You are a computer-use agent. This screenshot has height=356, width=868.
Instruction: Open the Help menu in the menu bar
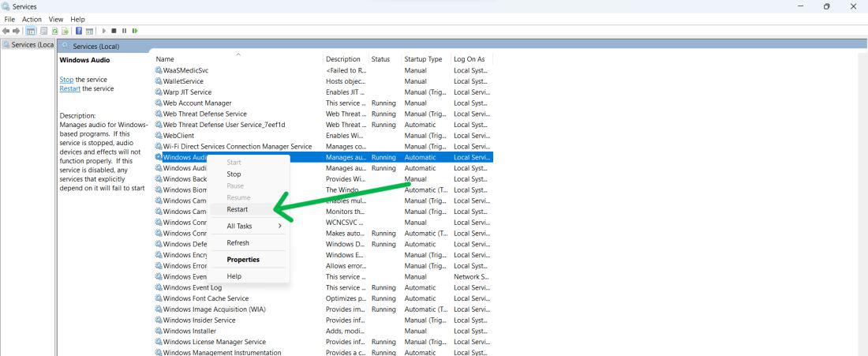click(77, 20)
